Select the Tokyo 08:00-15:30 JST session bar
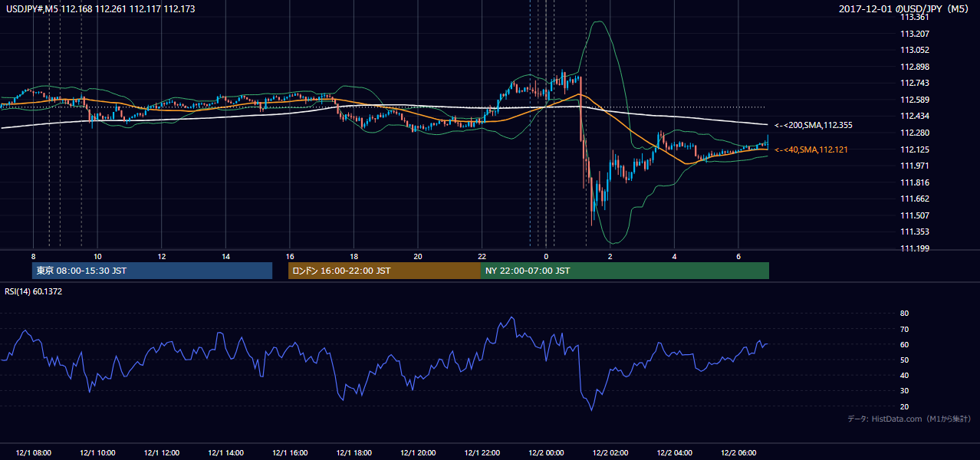Viewport: 980px width, 460px height. [x=153, y=271]
